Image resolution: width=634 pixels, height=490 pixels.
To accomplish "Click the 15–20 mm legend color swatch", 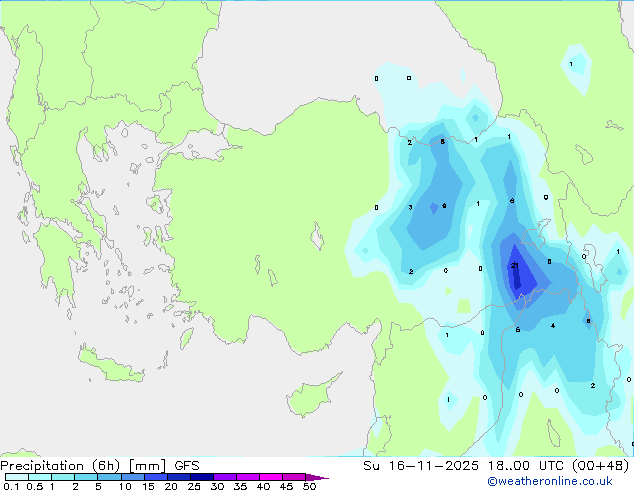I will (x=155, y=477).
